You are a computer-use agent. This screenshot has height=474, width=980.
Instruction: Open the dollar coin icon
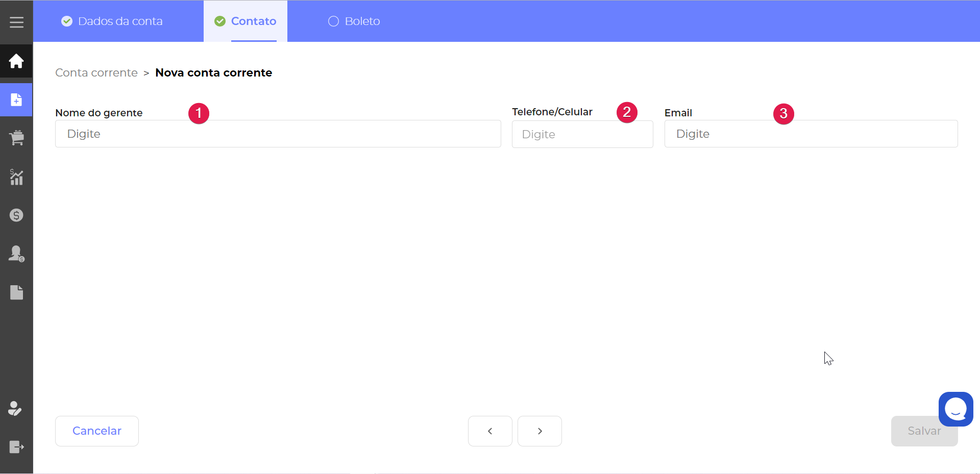click(x=16, y=215)
